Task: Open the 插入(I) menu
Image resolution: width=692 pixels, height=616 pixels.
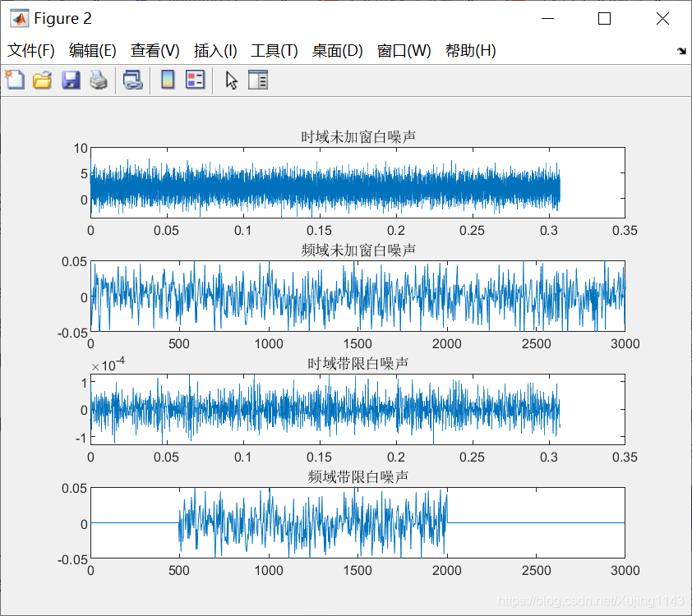Action: click(x=215, y=51)
